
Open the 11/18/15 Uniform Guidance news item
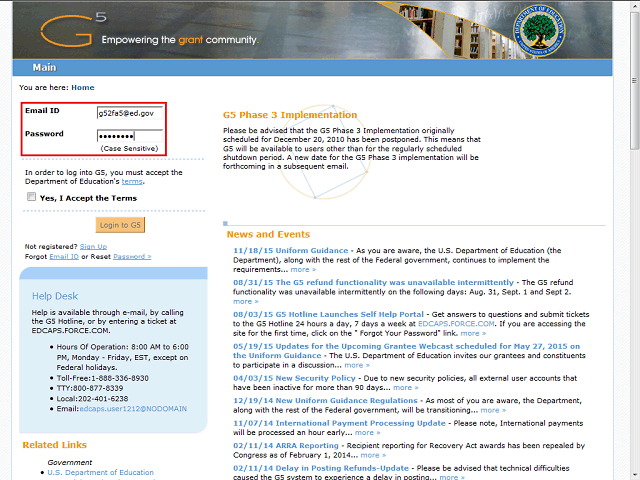290,250
